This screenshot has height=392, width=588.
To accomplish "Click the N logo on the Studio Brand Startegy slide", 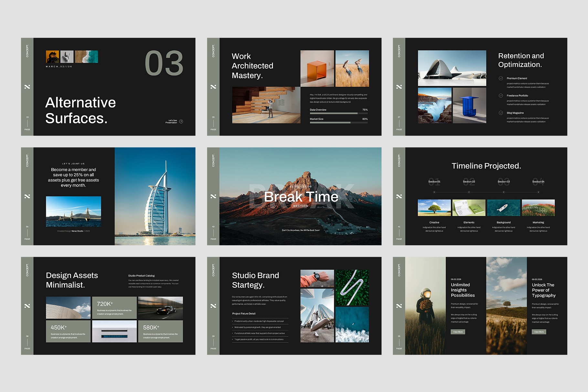I will tap(213, 306).
